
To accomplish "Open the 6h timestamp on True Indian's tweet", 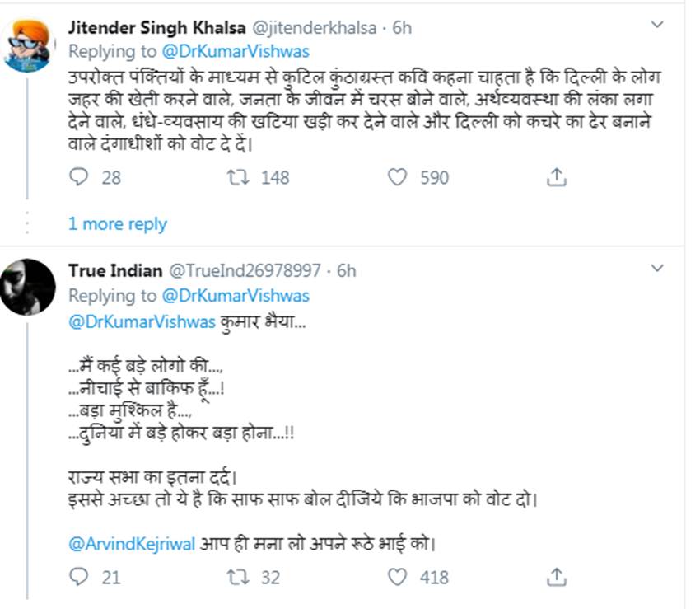I will click(x=347, y=270).
